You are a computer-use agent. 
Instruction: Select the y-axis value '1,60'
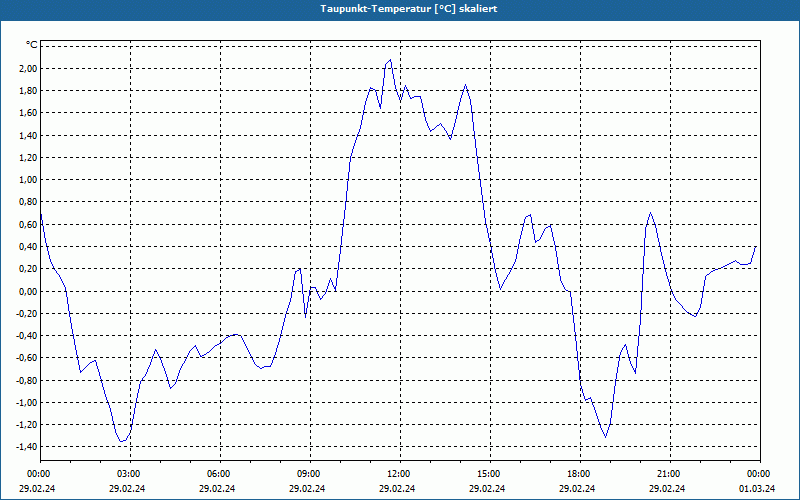pyautogui.click(x=28, y=113)
